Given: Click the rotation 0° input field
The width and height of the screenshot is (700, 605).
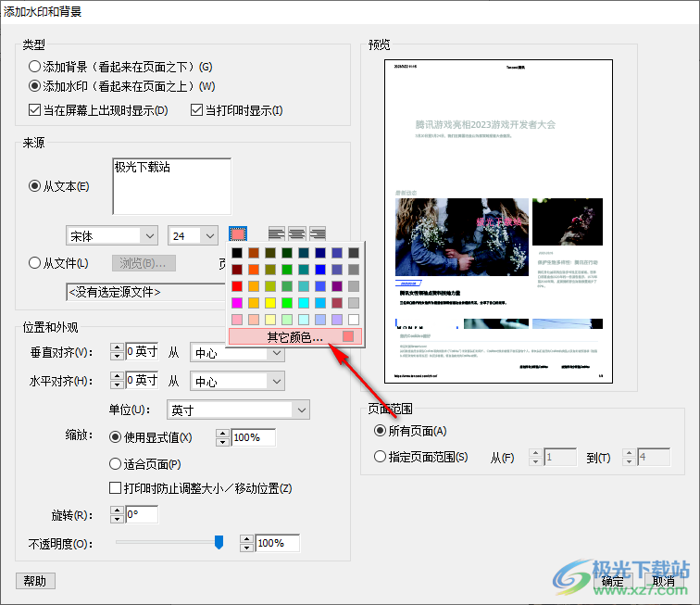Looking at the screenshot, I should point(142,514).
